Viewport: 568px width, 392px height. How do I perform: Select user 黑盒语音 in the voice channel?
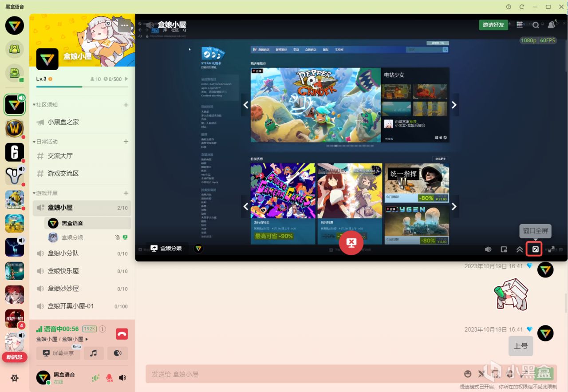(x=88, y=223)
